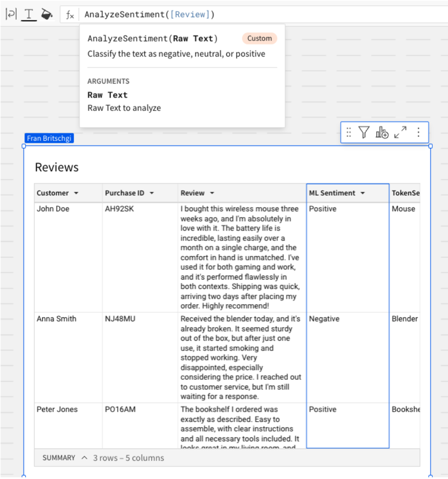
Task: Click the Custom badge in the tooltip
Action: click(259, 38)
